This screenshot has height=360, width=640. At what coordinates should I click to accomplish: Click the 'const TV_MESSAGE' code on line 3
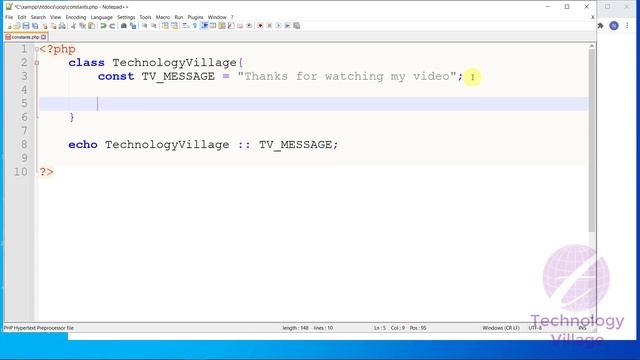pyautogui.click(x=156, y=76)
